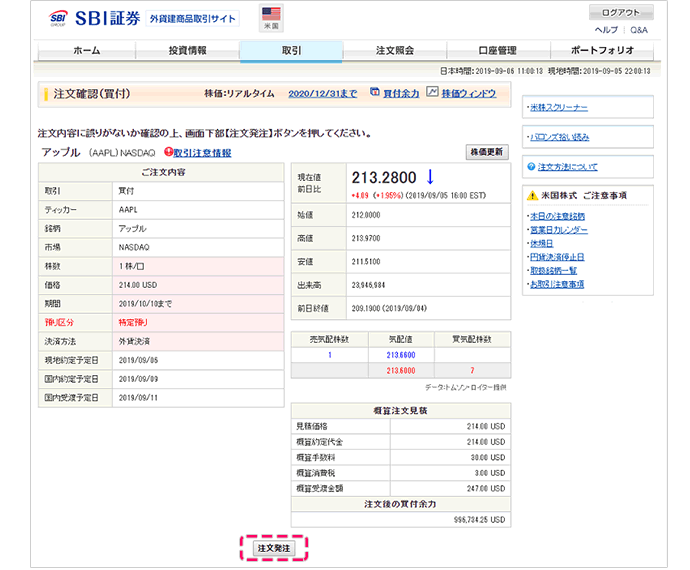Open the 買付余力 link

click(401, 93)
